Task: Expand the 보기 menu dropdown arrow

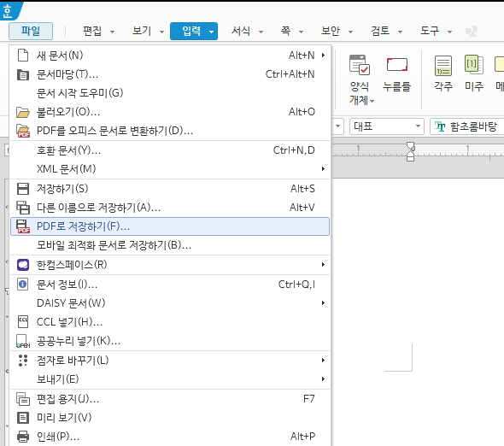Action: click(x=161, y=32)
